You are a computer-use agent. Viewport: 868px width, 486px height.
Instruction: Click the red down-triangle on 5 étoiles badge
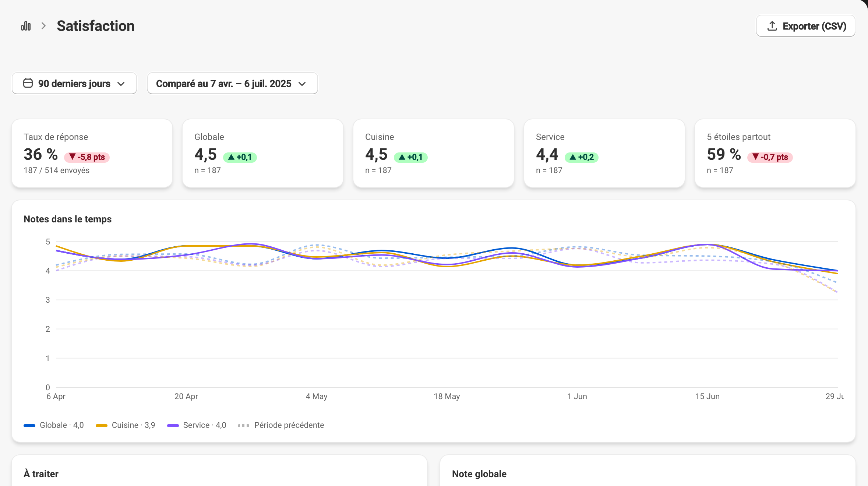coord(755,157)
